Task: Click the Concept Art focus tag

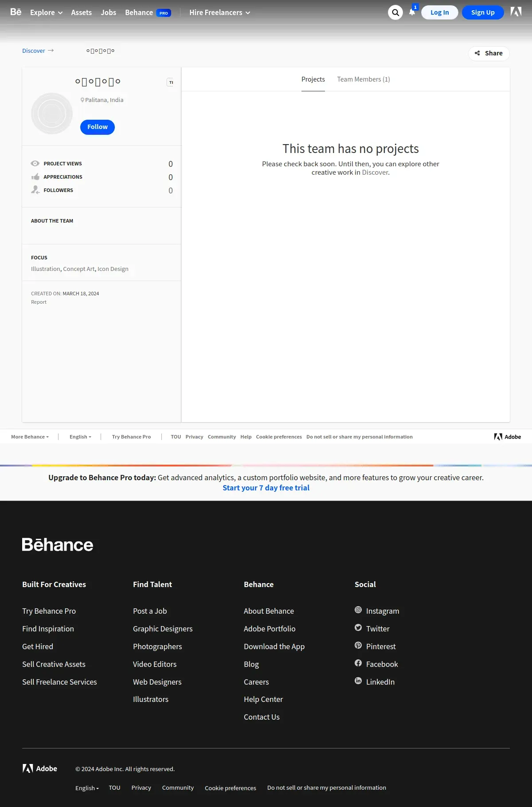Action: coord(79,269)
